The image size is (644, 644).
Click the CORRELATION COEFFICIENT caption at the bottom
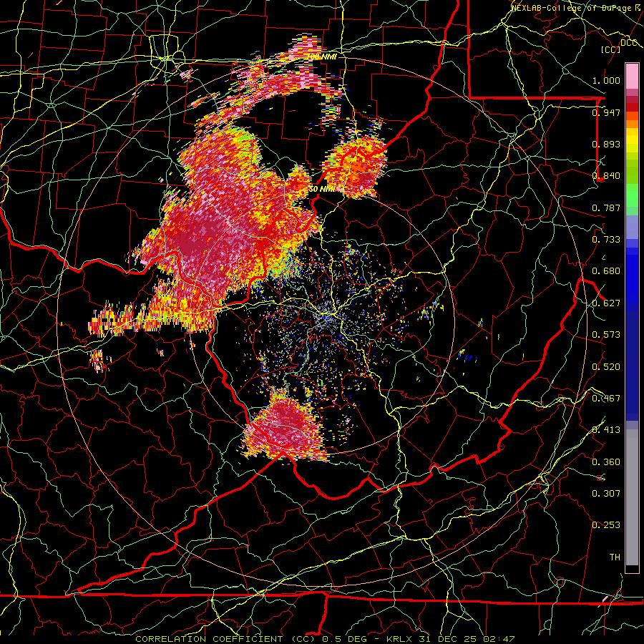pyautogui.click(x=325, y=639)
